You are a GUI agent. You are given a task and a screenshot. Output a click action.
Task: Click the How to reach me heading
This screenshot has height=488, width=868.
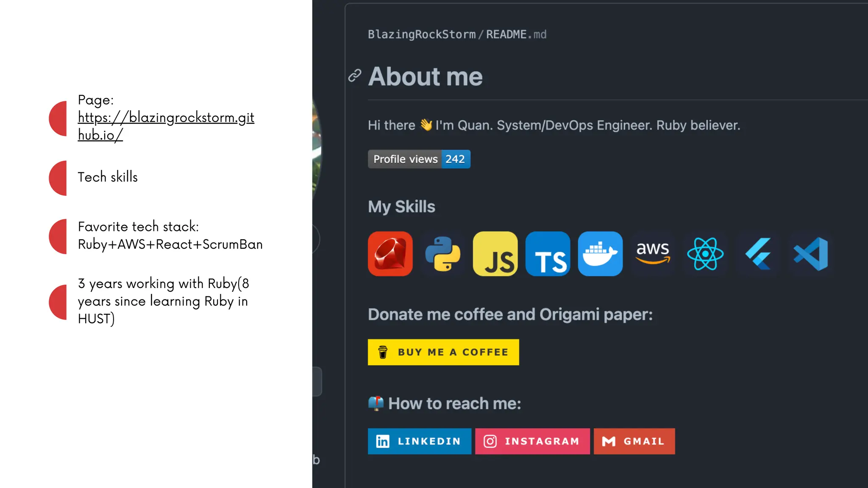pos(454,403)
